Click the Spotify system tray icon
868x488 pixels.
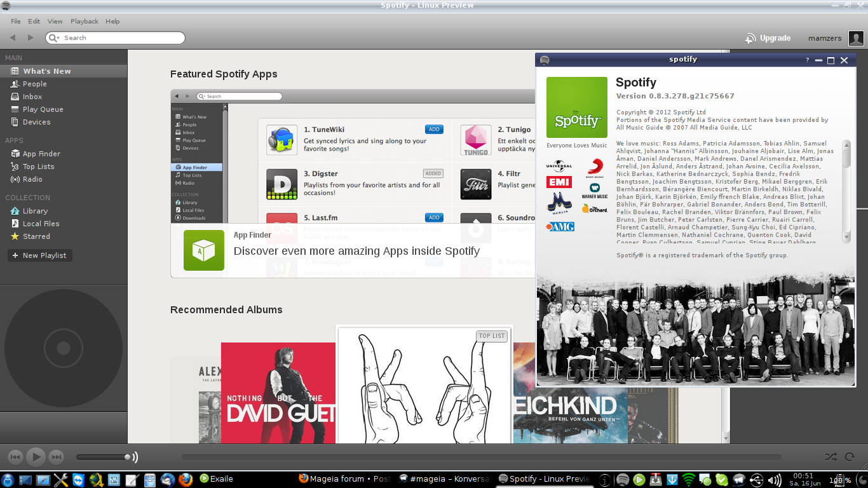coord(623,480)
